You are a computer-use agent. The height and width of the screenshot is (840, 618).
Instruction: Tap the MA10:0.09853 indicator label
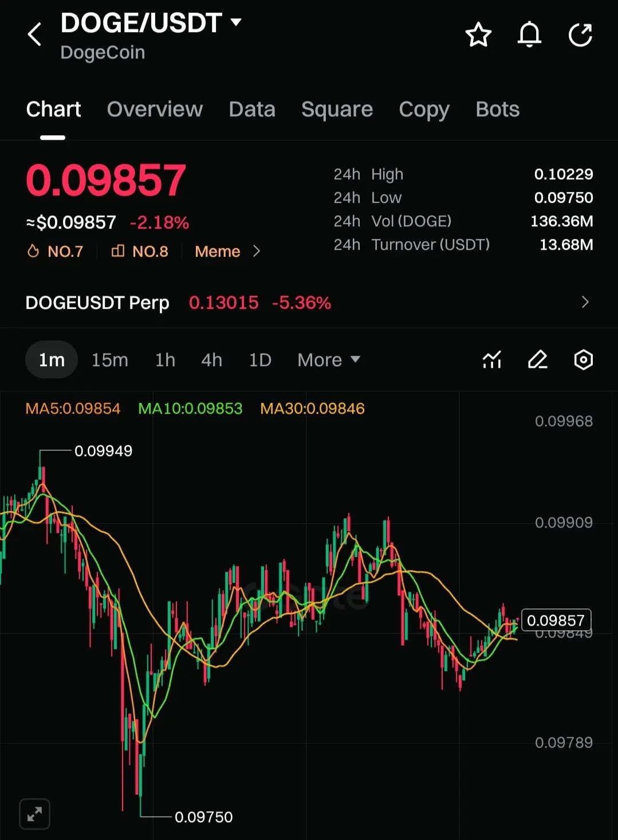pos(190,409)
